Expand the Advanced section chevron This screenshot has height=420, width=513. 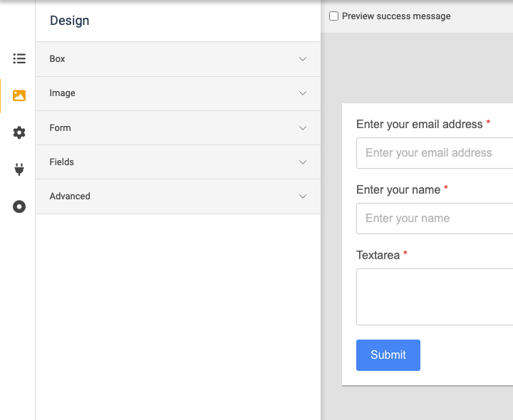click(x=303, y=196)
